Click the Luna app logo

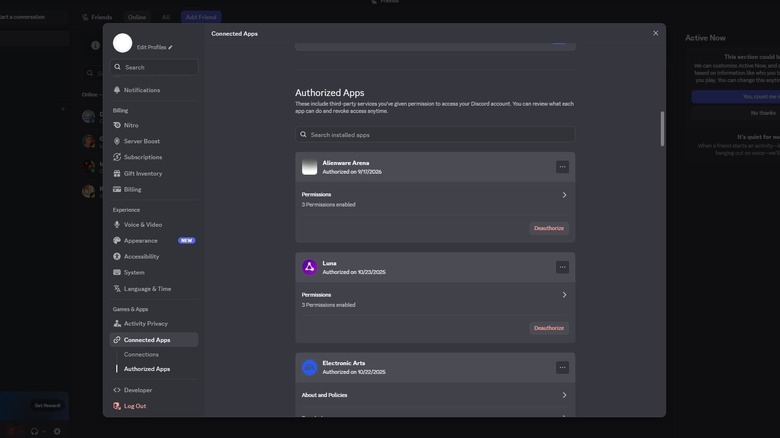pyautogui.click(x=309, y=267)
